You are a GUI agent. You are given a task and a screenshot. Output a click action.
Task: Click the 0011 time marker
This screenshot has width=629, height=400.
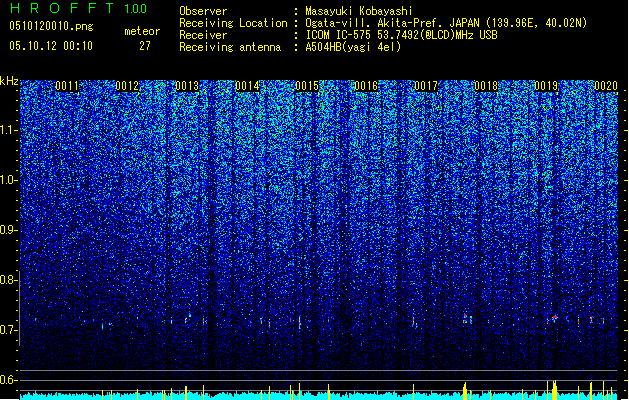[67, 86]
